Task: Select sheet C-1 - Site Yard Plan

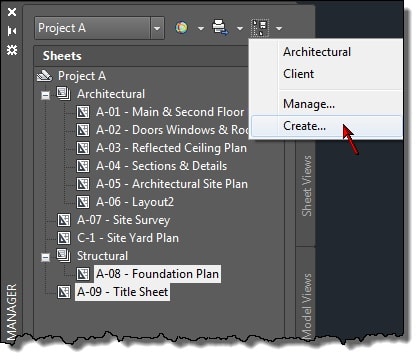Action: [x=128, y=238]
